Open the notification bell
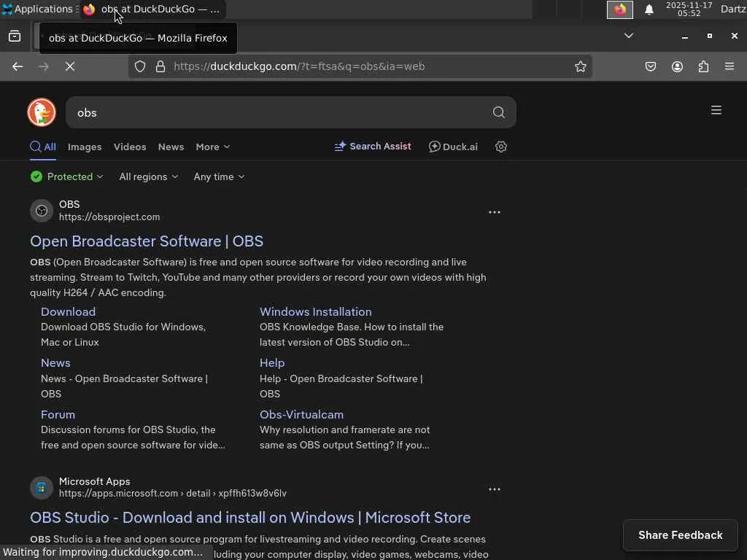Screen dimensions: 747x560 click(649, 9)
